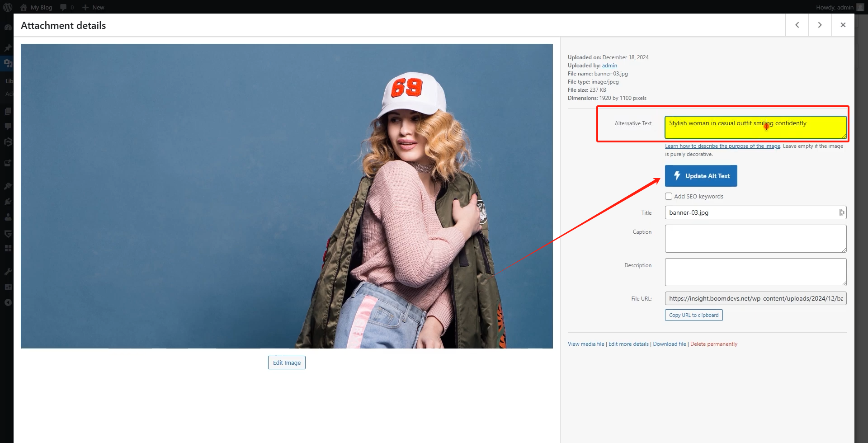The height and width of the screenshot is (443, 868).
Task: Go to previous attachment with left chevron
Action: click(797, 25)
